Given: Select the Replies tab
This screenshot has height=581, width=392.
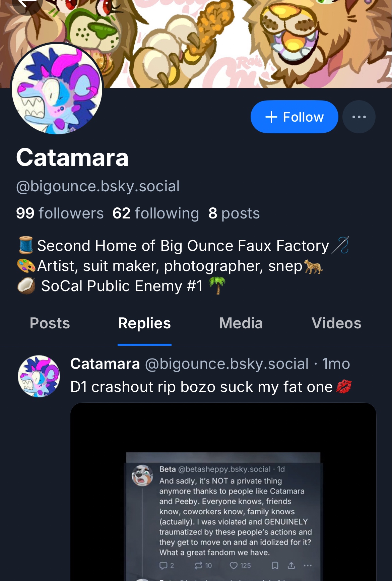Looking at the screenshot, I should 144,323.
